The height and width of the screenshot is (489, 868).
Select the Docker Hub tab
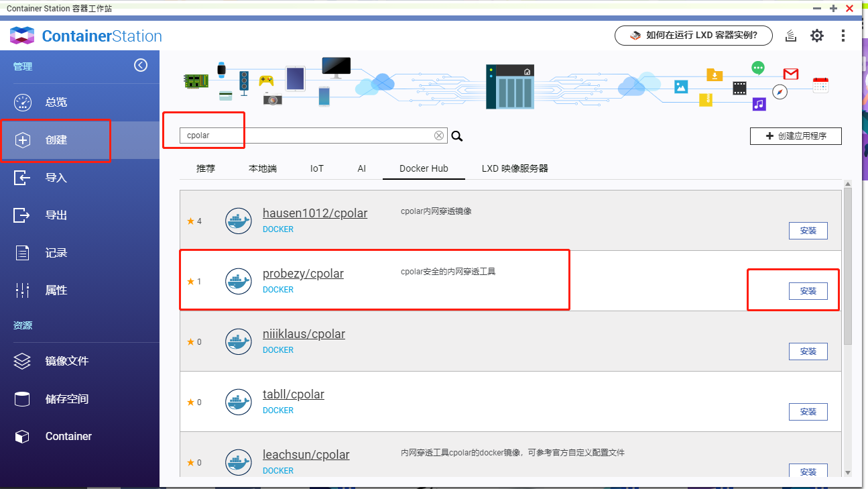pyautogui.click(x=424, y=168)
